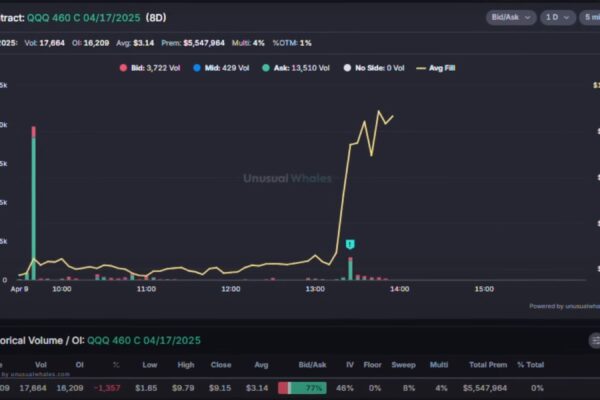Toggle the No Side volume legend series

tap(374, 68)
